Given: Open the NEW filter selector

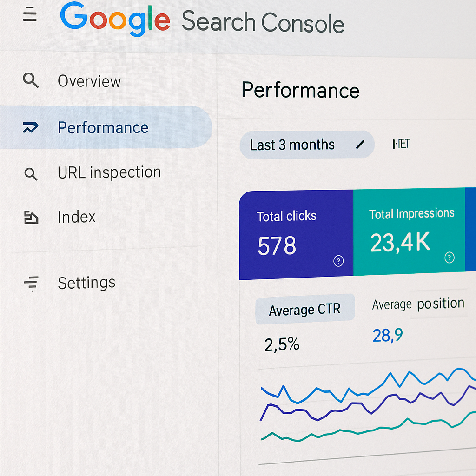Looking at the screenshot, I should [401, 144].
